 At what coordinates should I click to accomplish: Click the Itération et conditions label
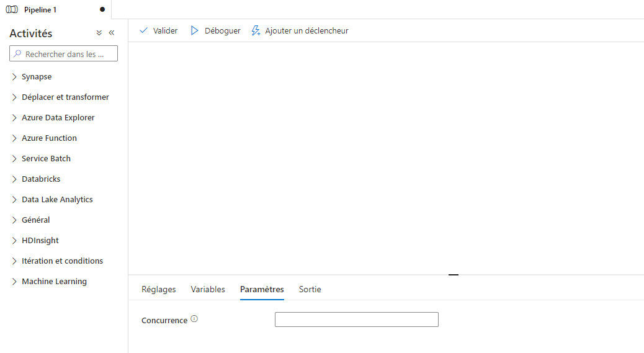click(63, 261)
